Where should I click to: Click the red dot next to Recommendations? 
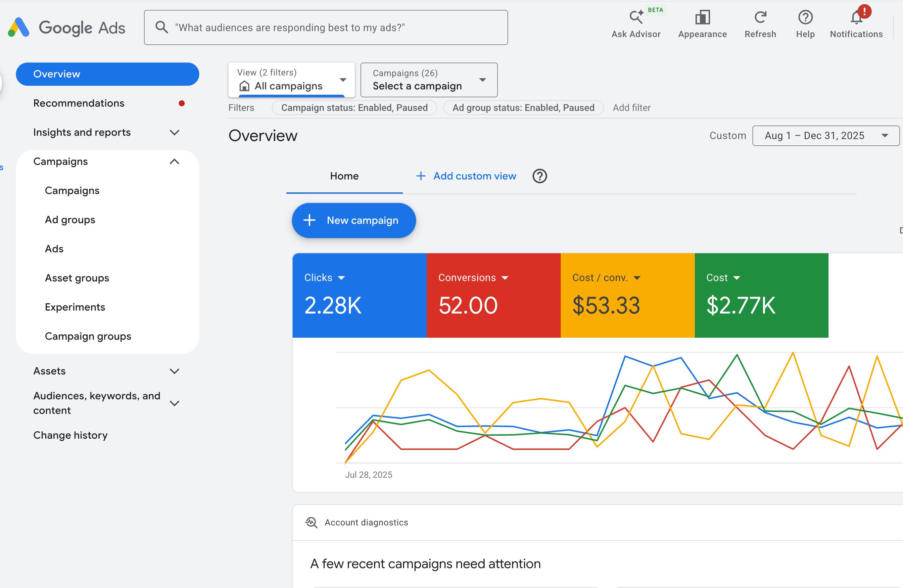click(x=182, y=103)
